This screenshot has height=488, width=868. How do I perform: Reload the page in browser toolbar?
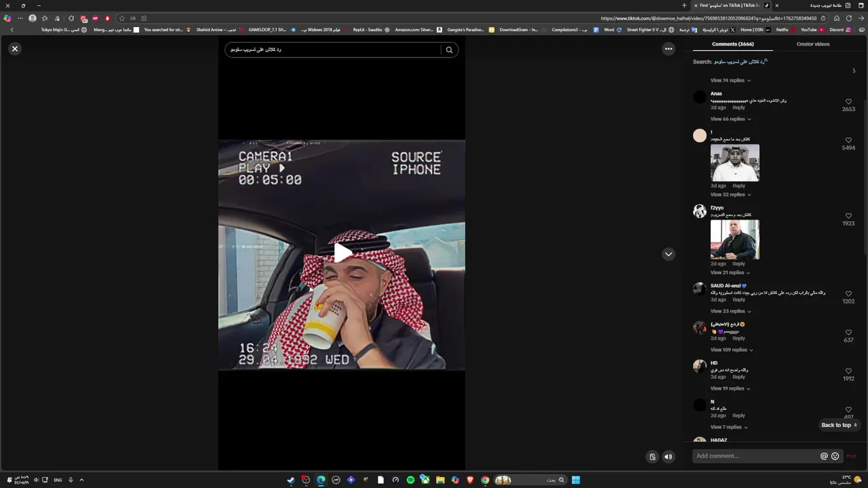click(x=849, y=18)
